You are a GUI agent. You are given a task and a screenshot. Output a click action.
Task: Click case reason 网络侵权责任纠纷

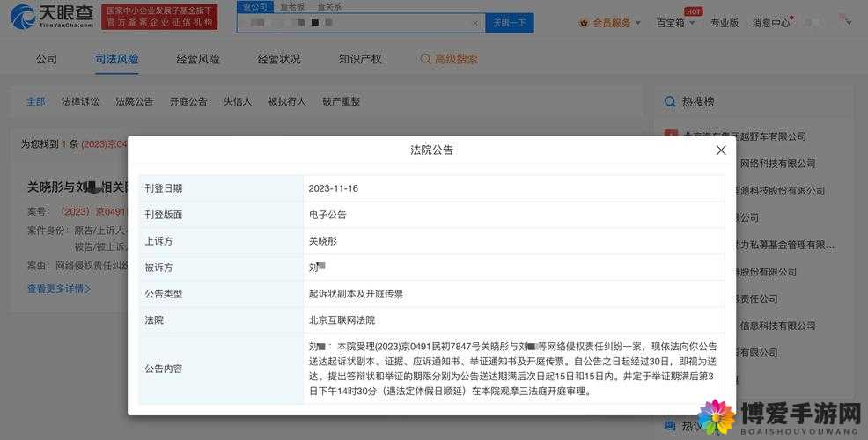(91, 266)
